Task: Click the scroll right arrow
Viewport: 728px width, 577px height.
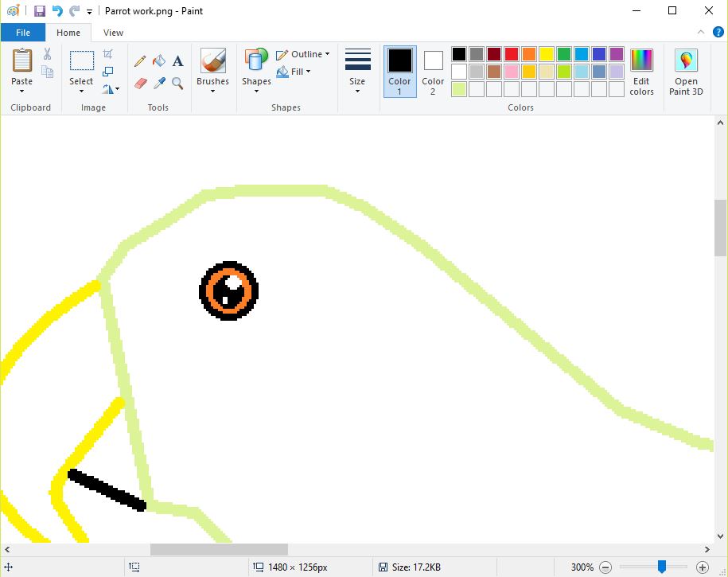Action: (707, 549)
